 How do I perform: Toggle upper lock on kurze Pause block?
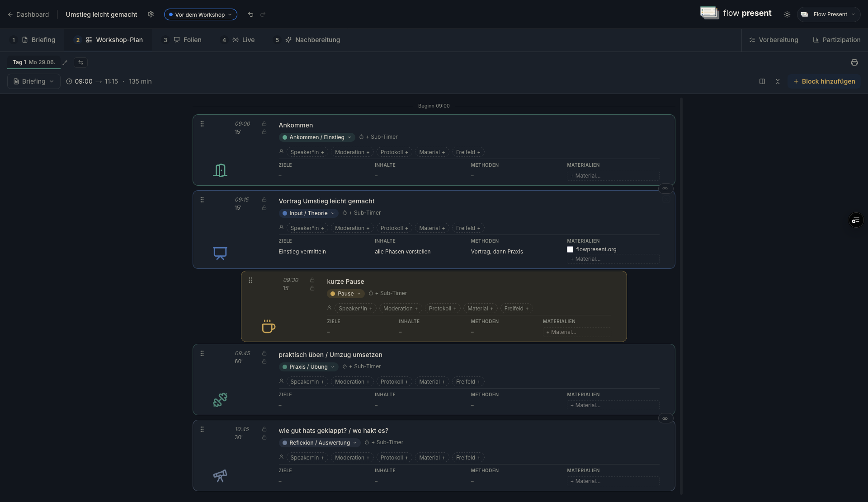(x=312, y=280)
